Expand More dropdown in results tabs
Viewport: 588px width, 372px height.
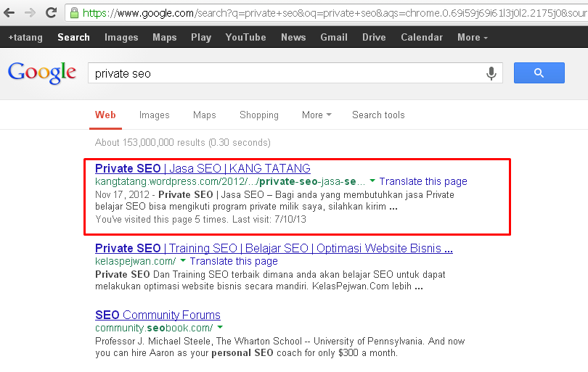[x=317, y=115]
